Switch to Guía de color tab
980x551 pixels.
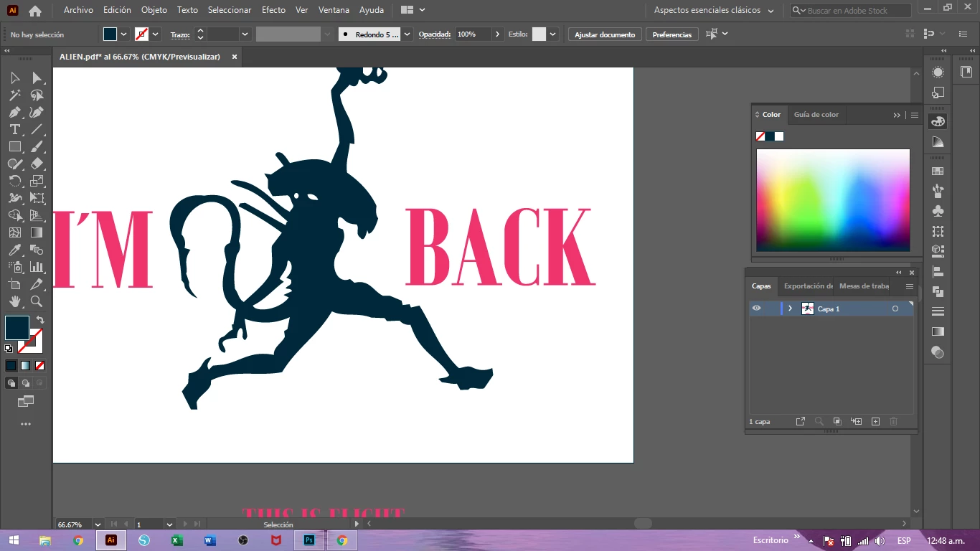(x=816, y=115)
